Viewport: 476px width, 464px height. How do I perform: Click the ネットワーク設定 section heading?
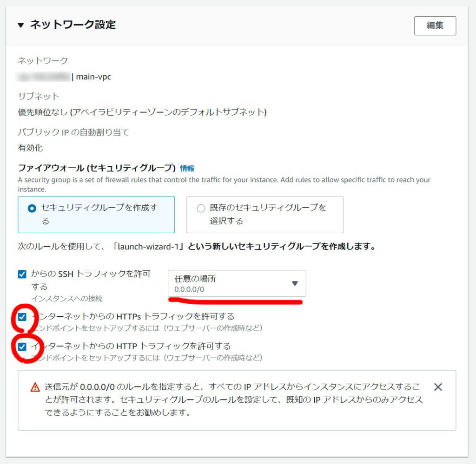73,25
